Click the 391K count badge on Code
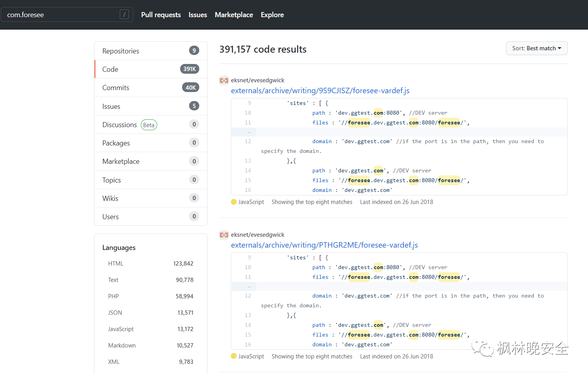 190,69
